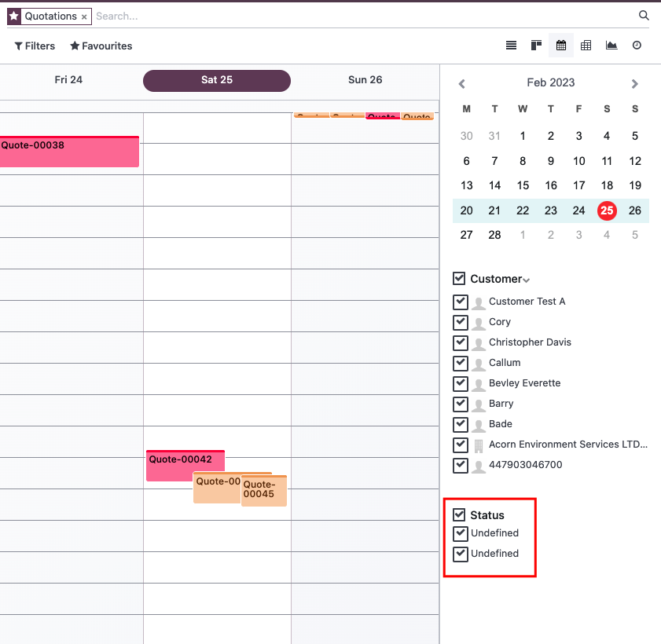Click the star icon in the Quotations breadcrumb
Viewport: 661px width, 644px height.
coord(13,16)
